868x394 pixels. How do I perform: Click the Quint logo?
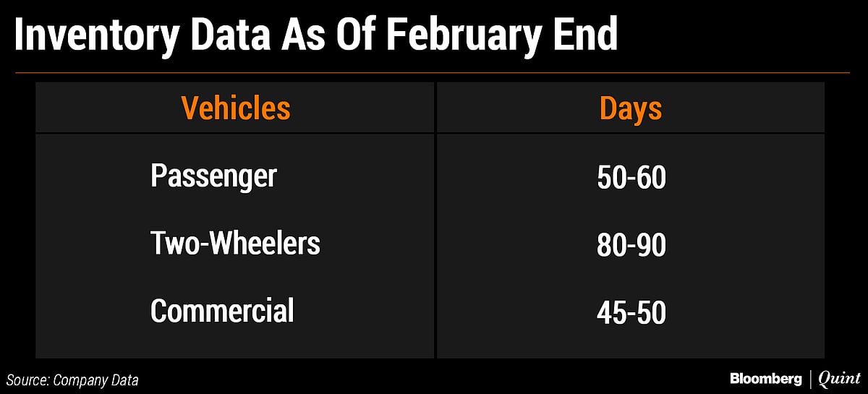[x=835, y=378]
